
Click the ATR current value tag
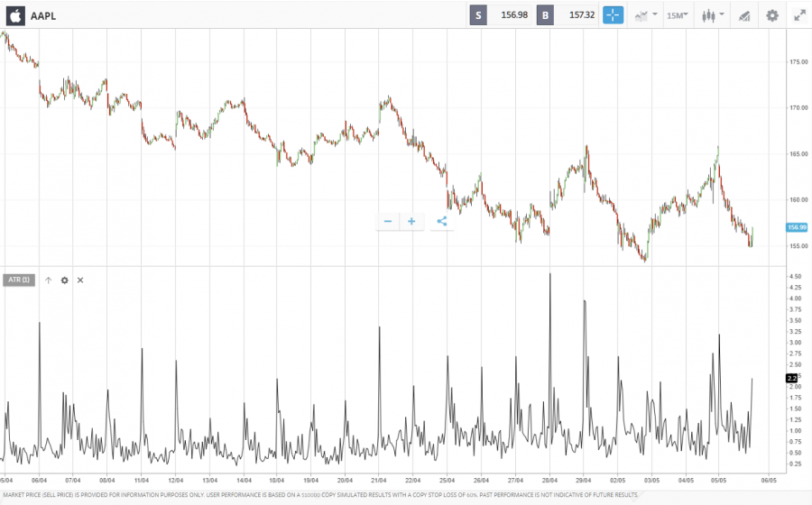point(792,378)
